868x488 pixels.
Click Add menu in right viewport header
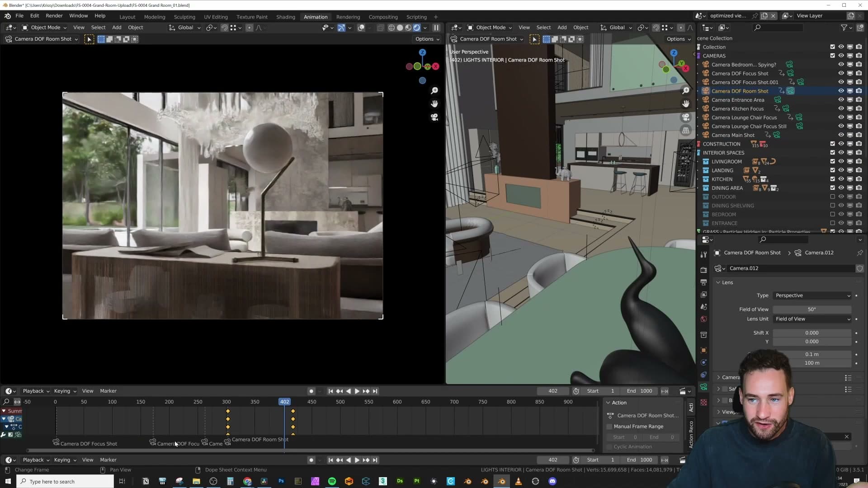[x=562, y=28]
